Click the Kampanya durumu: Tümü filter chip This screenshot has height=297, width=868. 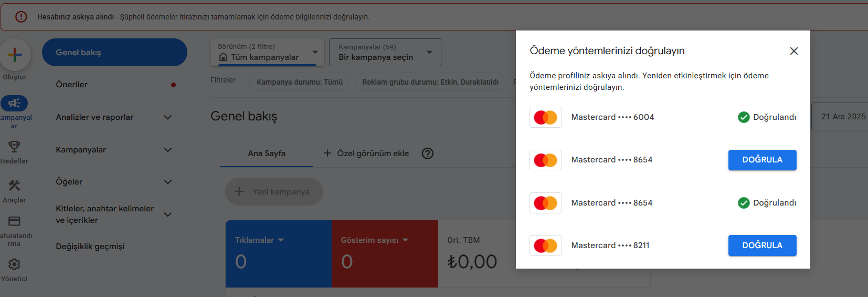point(300,82)
